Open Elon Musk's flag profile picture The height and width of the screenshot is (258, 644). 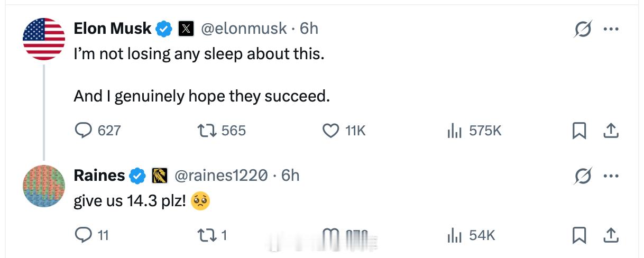pyautogui.click(x=43, y=39)
